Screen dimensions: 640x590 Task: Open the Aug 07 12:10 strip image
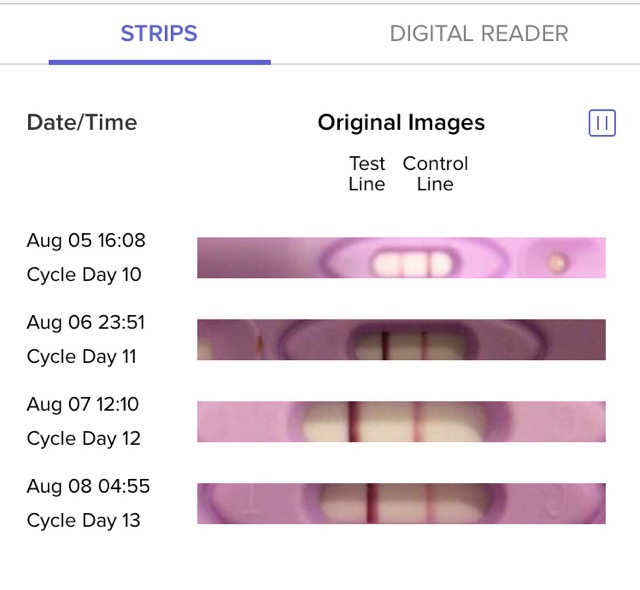pos(401,421)
